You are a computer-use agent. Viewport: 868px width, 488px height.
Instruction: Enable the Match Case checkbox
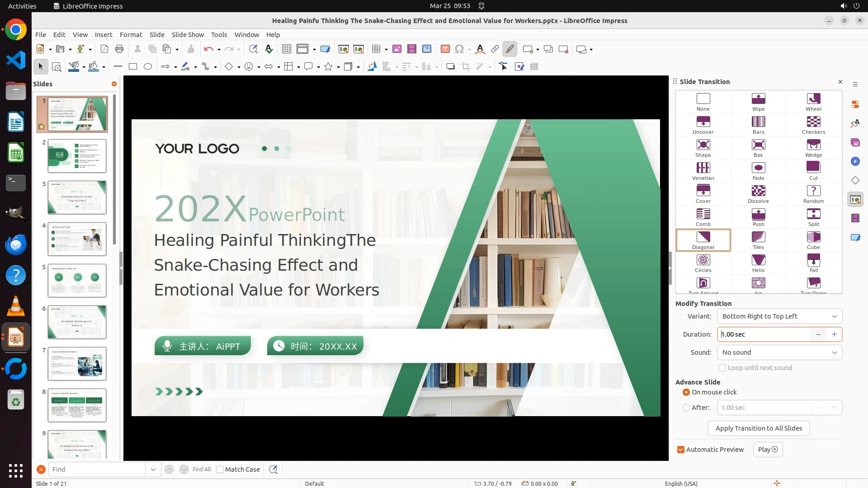[220, 469]
